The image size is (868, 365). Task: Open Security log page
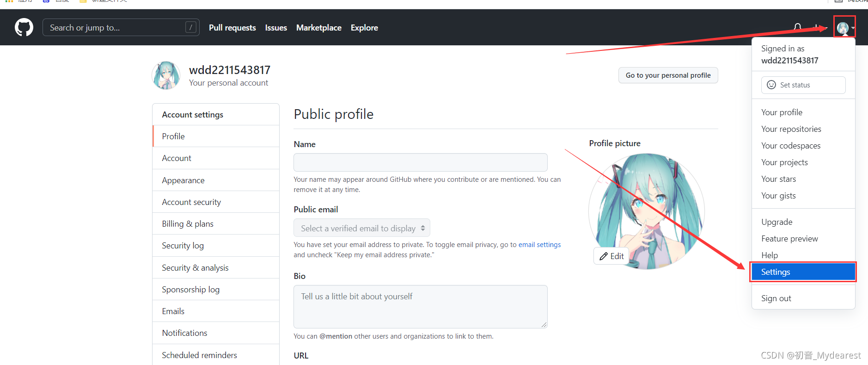pos(216,246)
